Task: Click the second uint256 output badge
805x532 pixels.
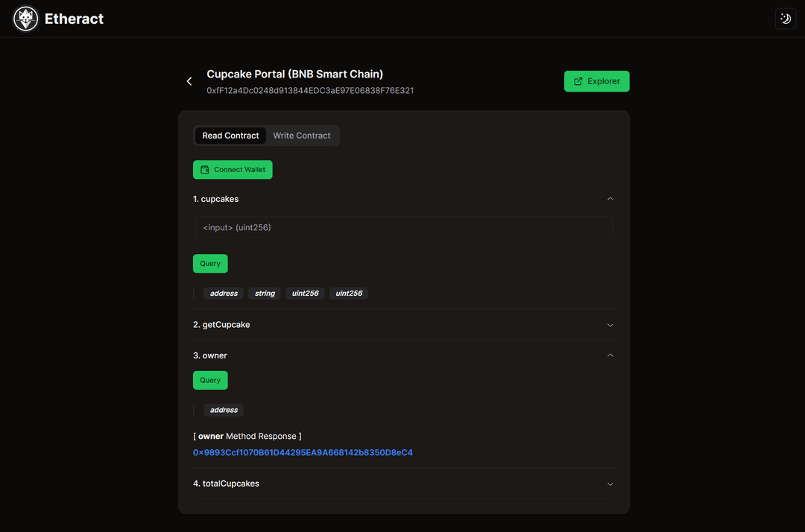Action: pyautogui.click(x=348, y=293)
